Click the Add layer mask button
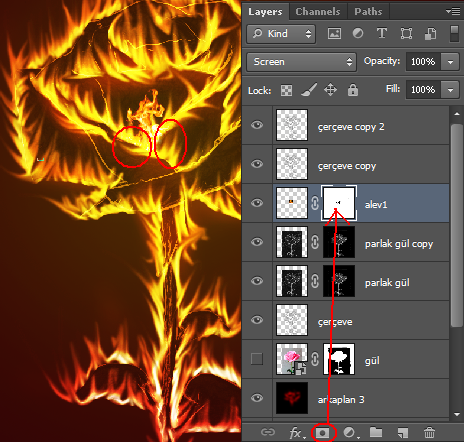The width and height of the screenshot is (464, 442). coord(323,433)
